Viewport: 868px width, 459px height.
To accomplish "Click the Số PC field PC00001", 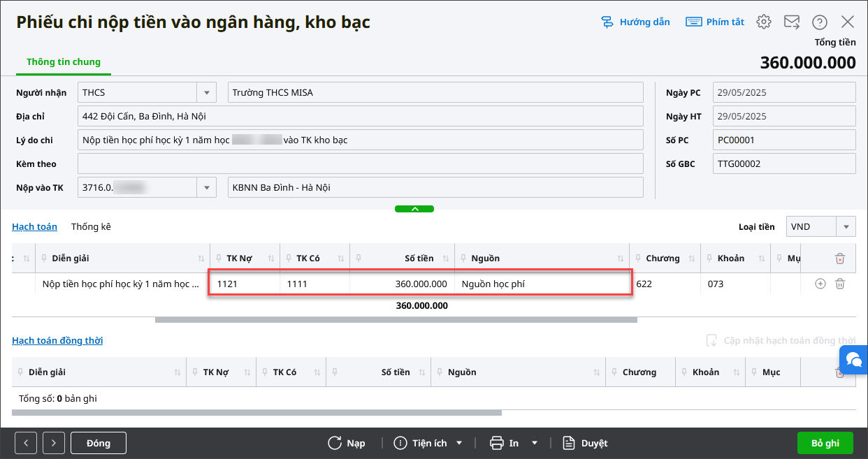I will click(x=784, y=140).
